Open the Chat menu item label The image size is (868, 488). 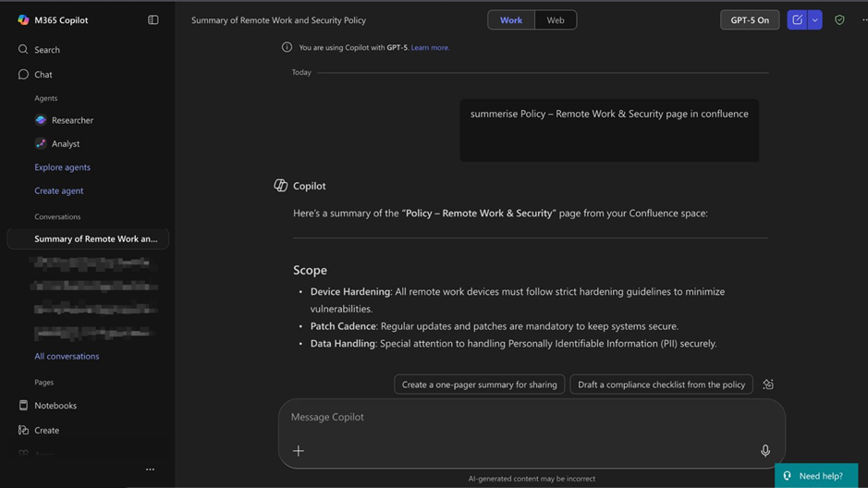(x=43, y=74)
